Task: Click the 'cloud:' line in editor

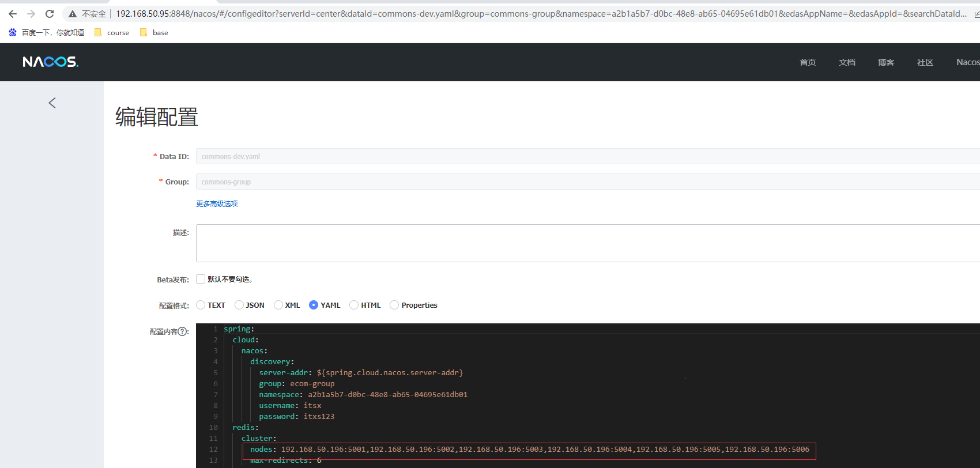Action: point(246,340)
